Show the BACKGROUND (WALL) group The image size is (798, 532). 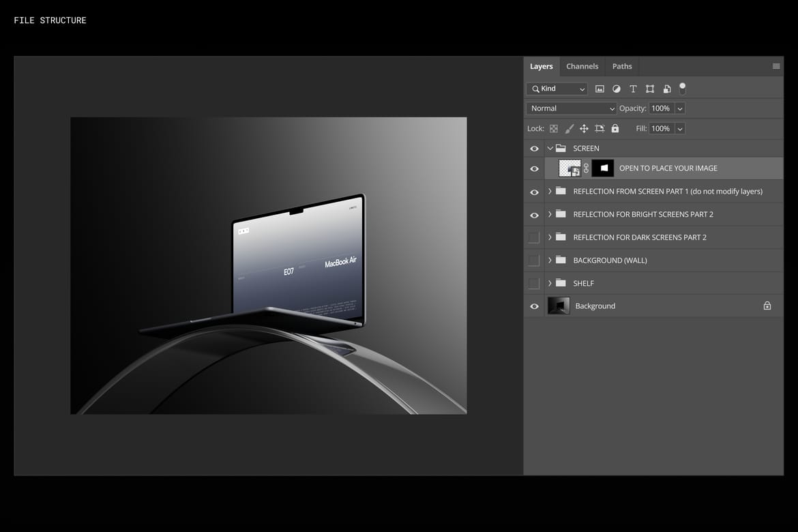pyautogui.click(x=534, y=260)
